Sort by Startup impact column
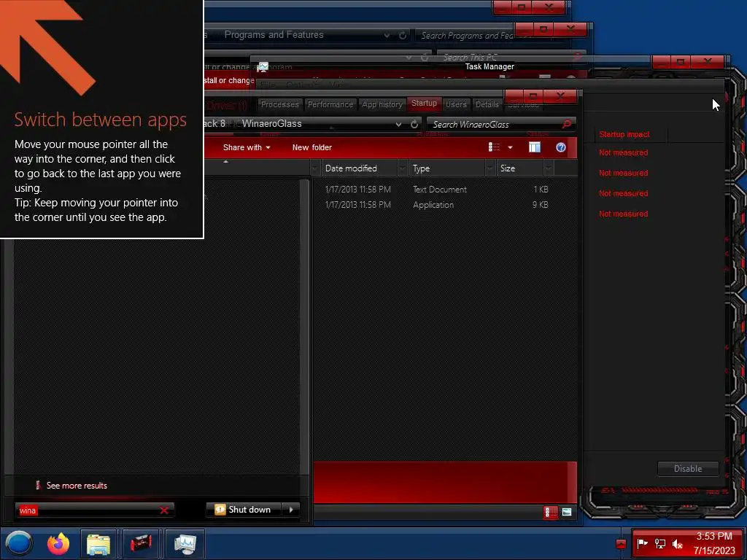 pos(624,134)
